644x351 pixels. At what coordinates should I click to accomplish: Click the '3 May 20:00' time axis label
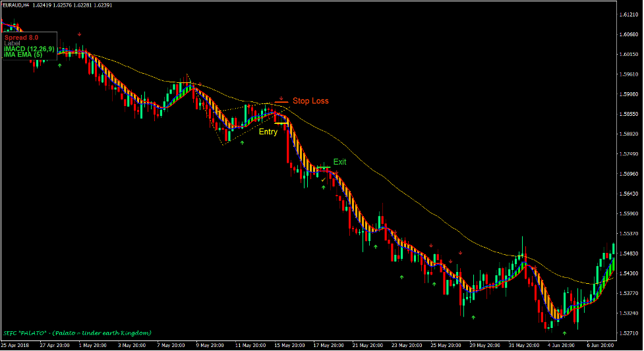(132, 345)
